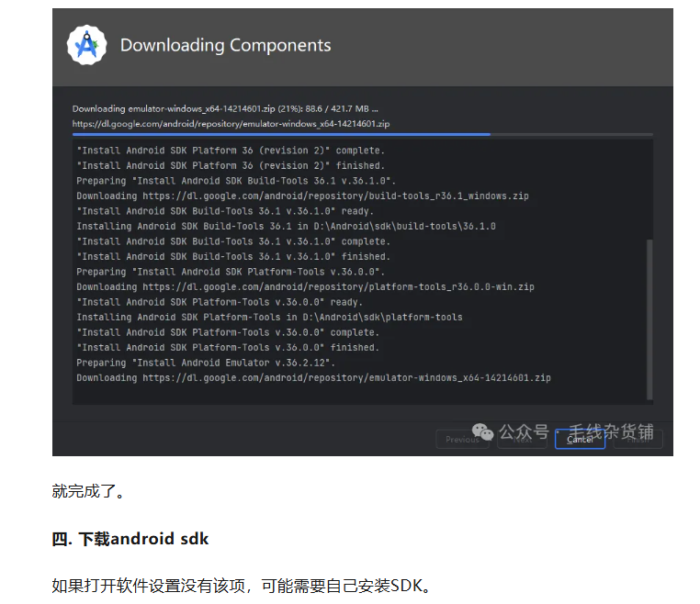Click the build-tools_r36.1_windows.zip download line
Image resolution: width=700 pixels, height=604 pixels.
pyautogui.click(x=302, y=196)
